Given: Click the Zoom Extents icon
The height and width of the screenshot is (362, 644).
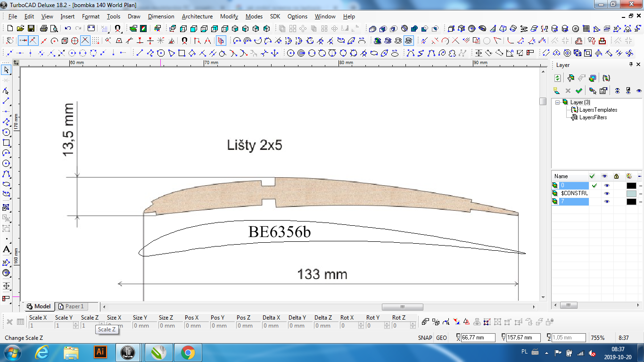Looking at the screenshot, I should point(91,28).
